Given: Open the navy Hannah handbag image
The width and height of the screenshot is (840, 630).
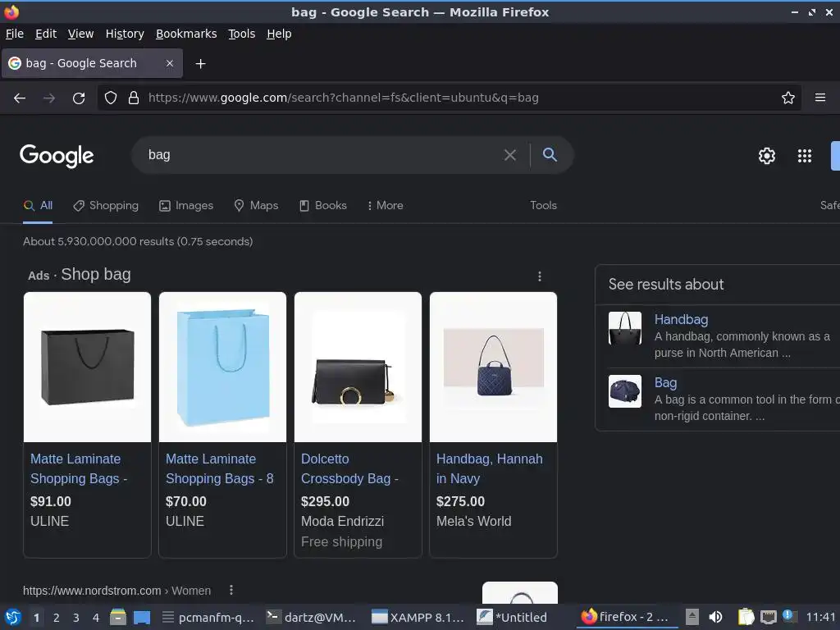Looking at the screenshot, I should (x=493, y=367).
